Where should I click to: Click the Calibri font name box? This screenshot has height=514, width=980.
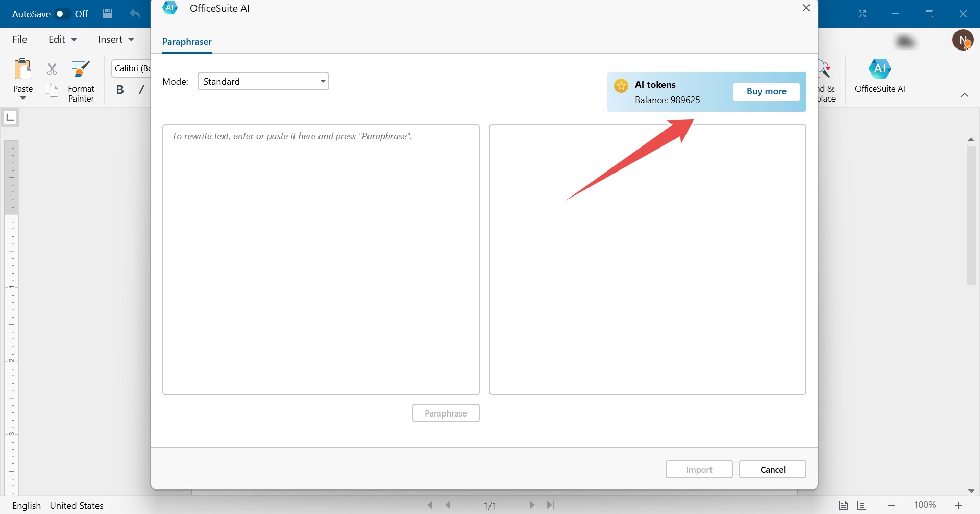coord(132,68)
